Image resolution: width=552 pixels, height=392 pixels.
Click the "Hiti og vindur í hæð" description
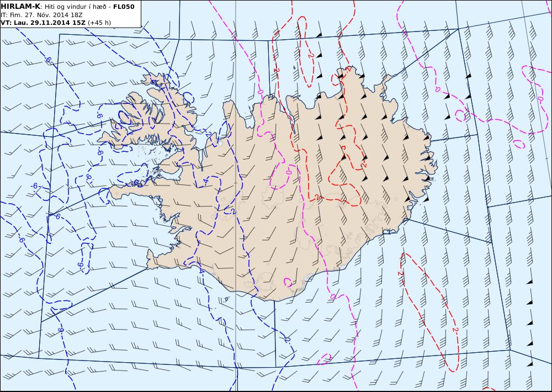pos(75,7)
